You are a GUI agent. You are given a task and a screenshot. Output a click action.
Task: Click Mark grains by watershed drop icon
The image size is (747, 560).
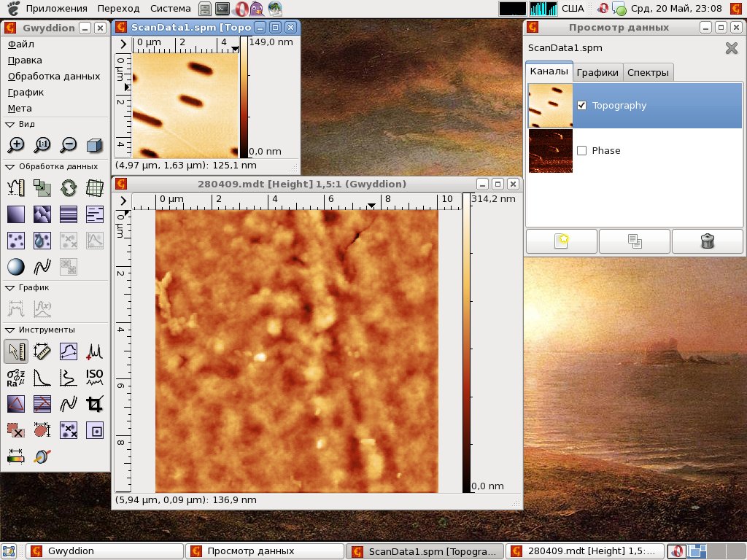42,241
